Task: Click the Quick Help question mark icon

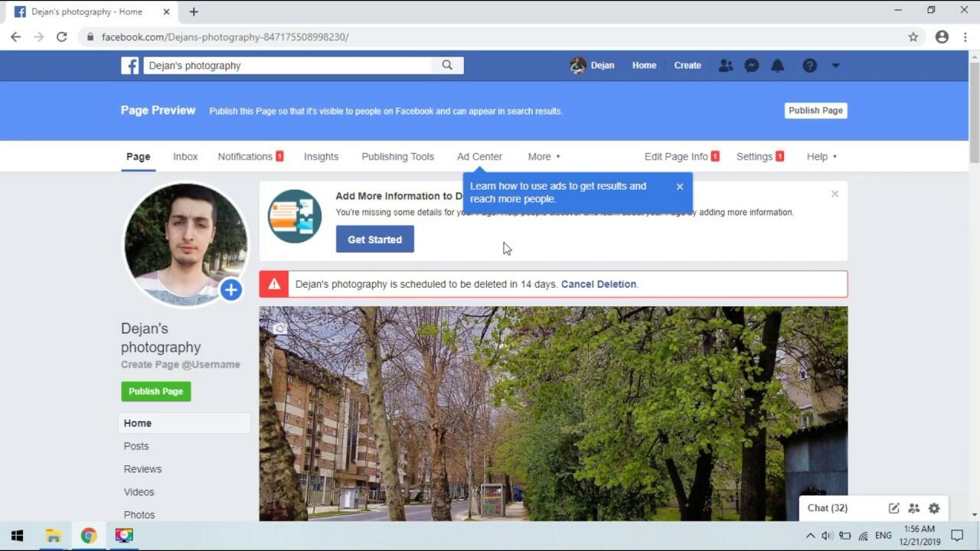Action: pos(809,66)
